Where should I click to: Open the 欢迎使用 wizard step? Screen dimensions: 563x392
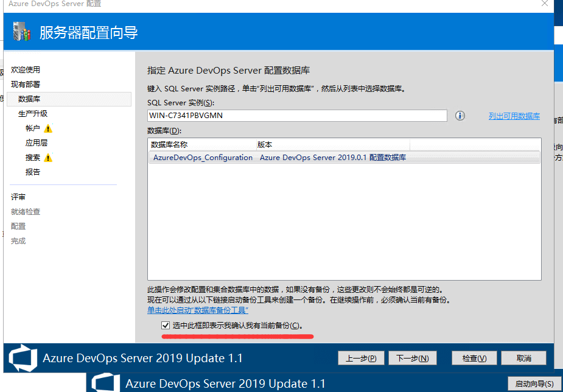[x=26, y=70]
